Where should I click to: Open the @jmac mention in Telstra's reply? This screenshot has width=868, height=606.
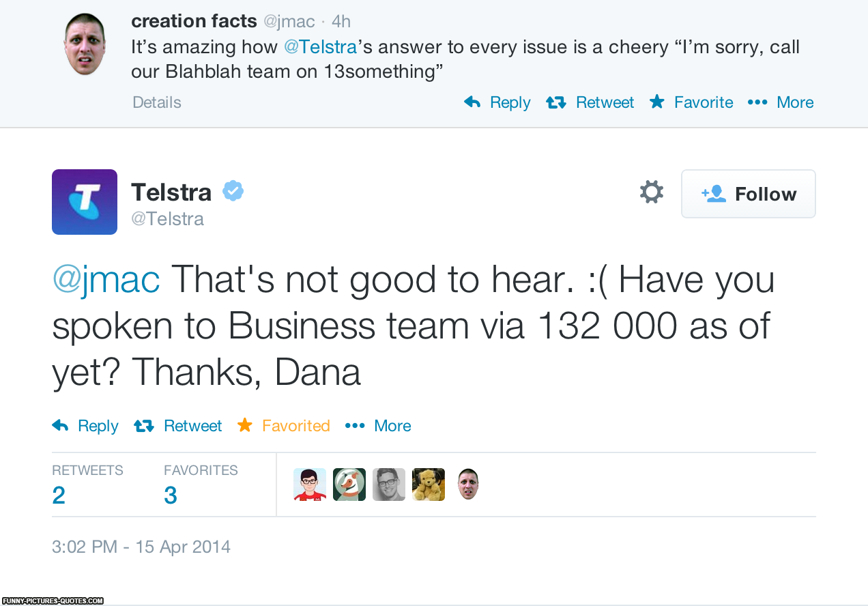(x=106, y=280)
